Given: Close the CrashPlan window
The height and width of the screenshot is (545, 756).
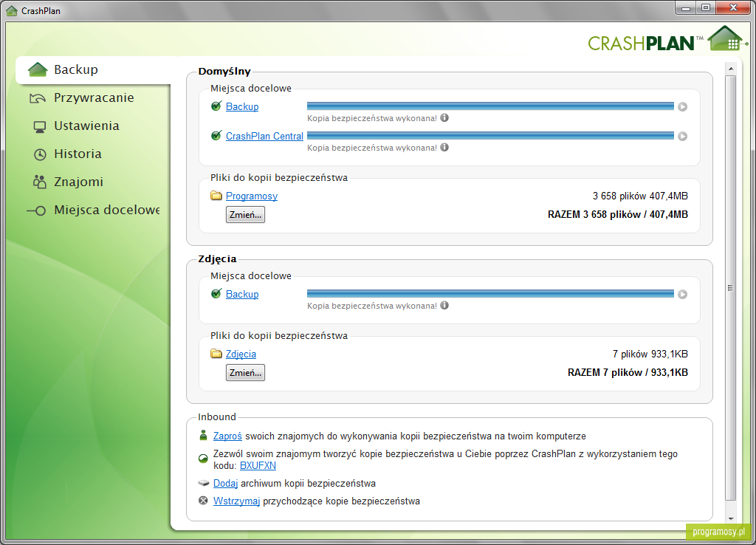Looking at the screenshot, I should point(733,7).
